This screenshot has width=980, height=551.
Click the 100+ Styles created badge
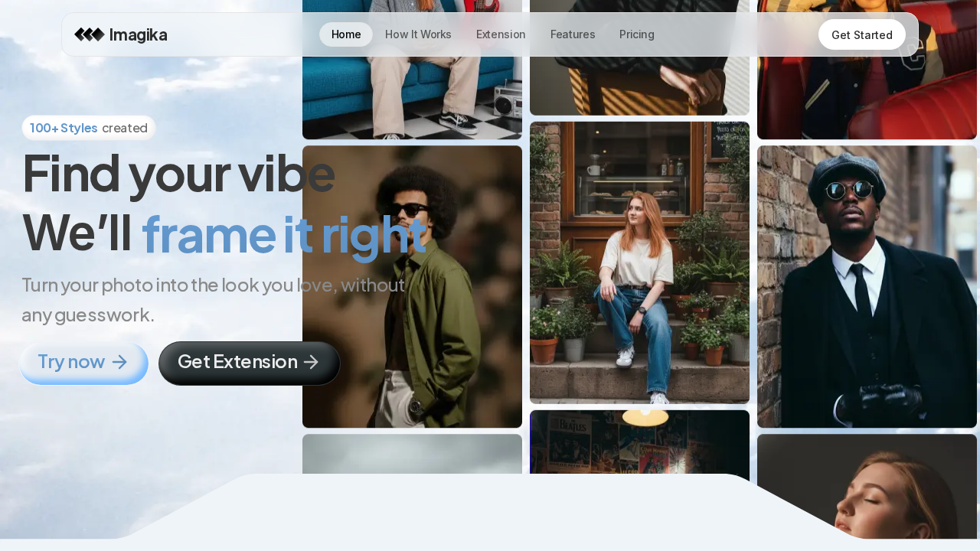point(89,128)
